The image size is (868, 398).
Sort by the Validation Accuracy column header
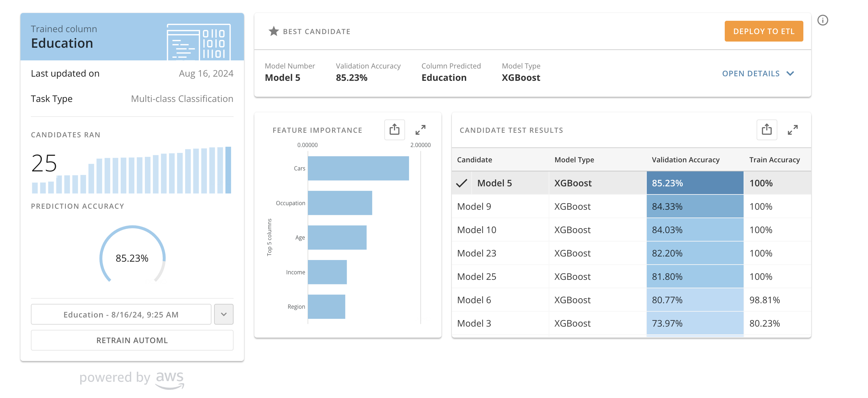coord(685,160)
